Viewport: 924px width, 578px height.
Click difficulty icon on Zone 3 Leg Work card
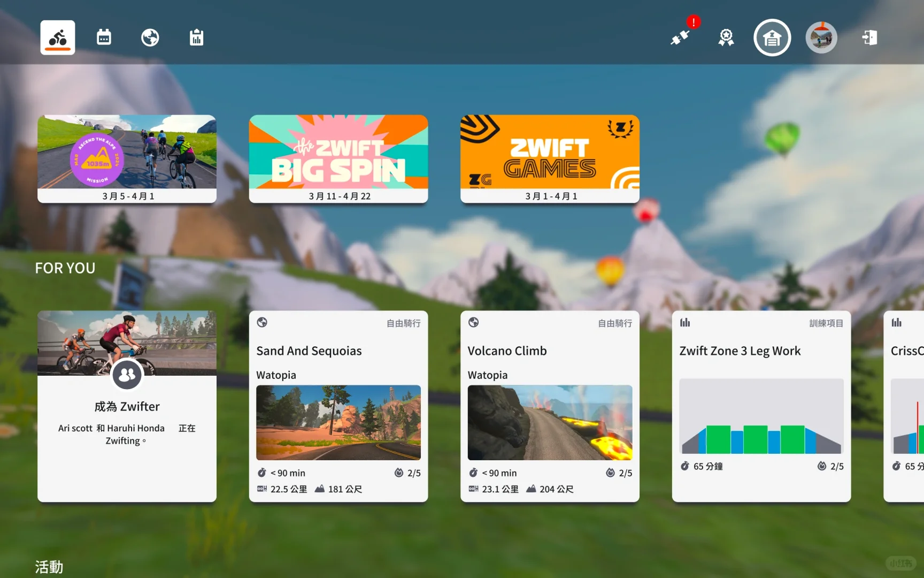(x=822, y=466)
